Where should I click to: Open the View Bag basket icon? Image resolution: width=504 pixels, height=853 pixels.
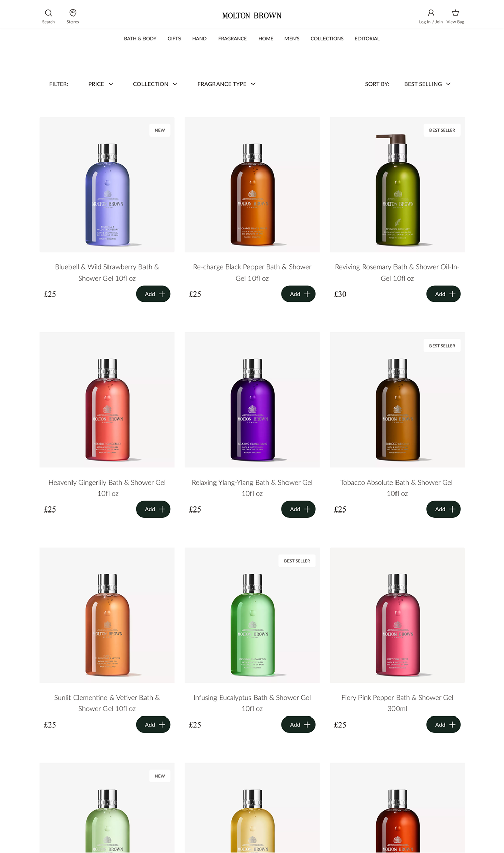click(455, 13)
